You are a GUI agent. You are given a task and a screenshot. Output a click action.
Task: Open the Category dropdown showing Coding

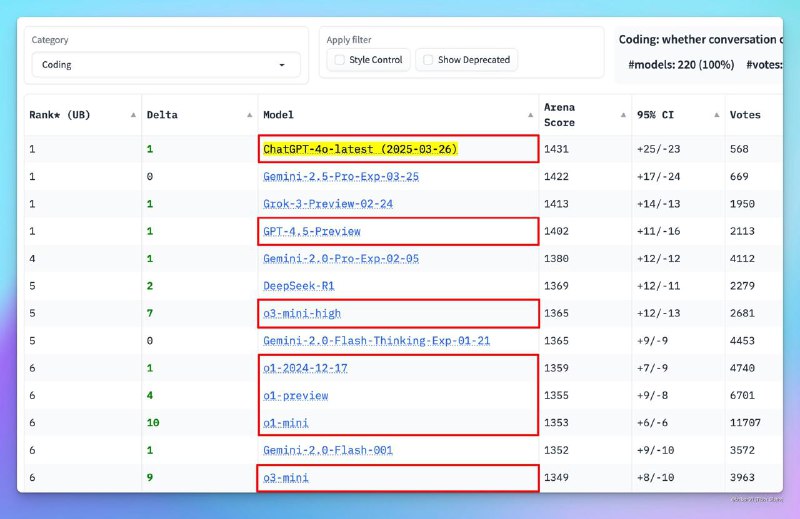166,65
